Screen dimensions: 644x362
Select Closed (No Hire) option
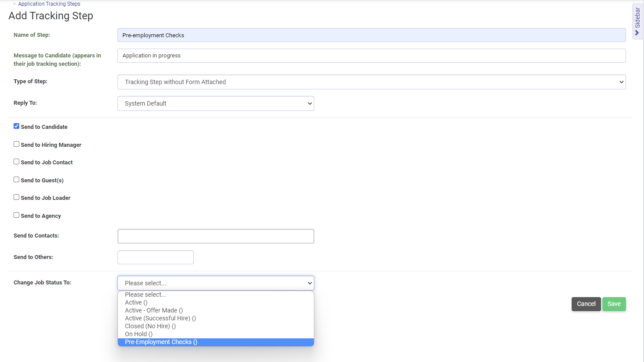150,326
